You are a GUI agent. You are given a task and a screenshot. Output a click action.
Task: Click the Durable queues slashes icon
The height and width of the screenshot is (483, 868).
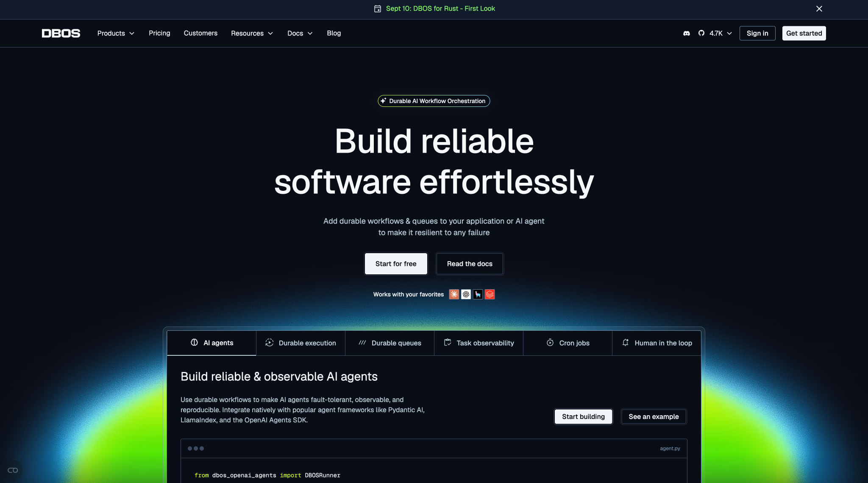tap(362, 343)
